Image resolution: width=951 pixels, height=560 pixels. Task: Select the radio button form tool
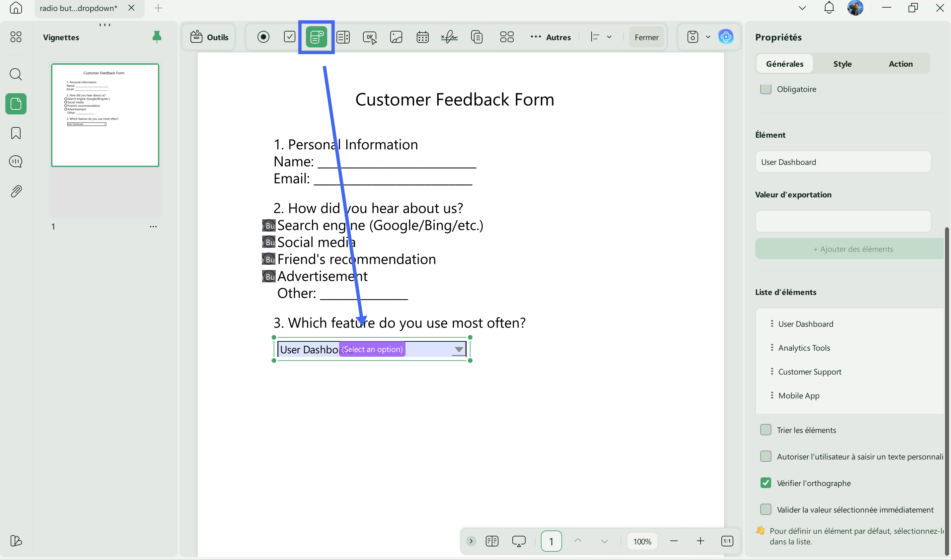263,37
